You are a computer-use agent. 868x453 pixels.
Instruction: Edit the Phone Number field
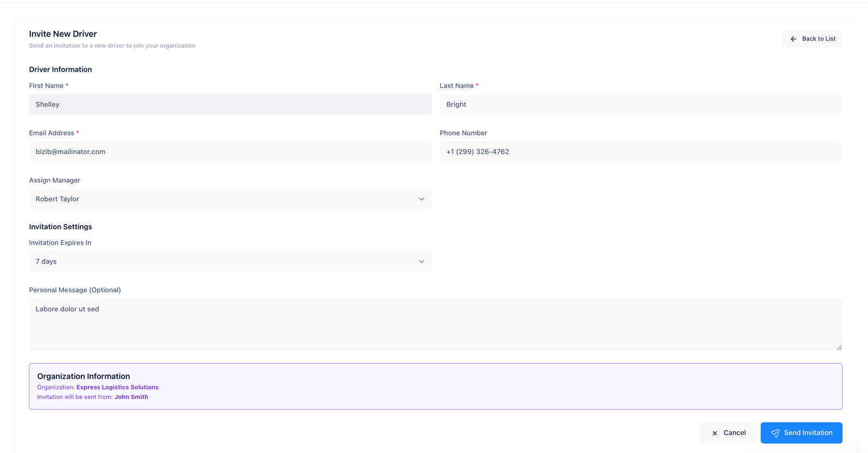[x=640, y=152]
